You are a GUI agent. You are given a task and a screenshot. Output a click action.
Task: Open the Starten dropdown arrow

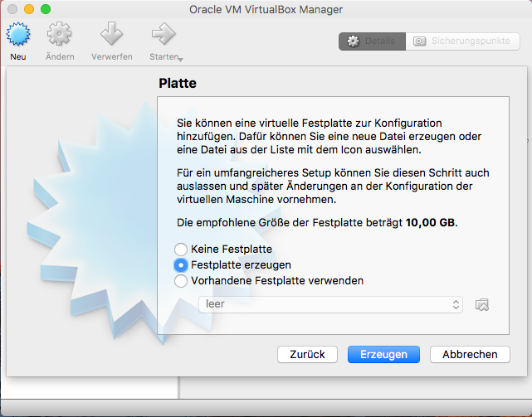[180, 58]
